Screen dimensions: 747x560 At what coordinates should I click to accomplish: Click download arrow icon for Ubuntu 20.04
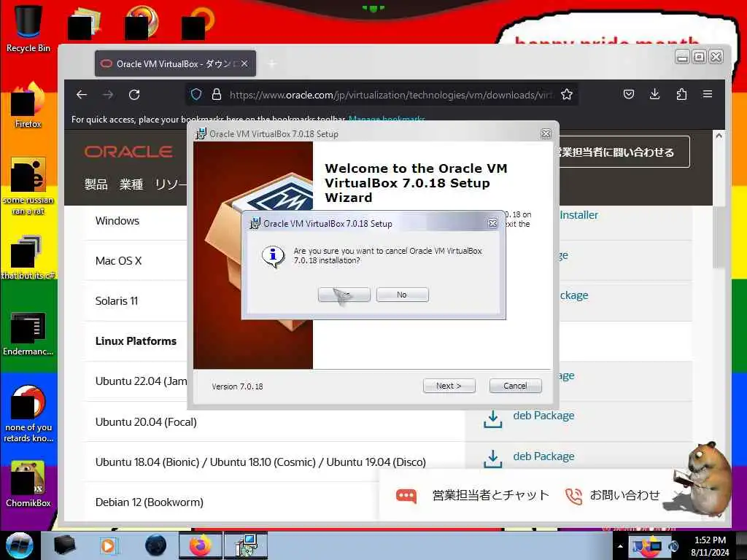point(492,419)
